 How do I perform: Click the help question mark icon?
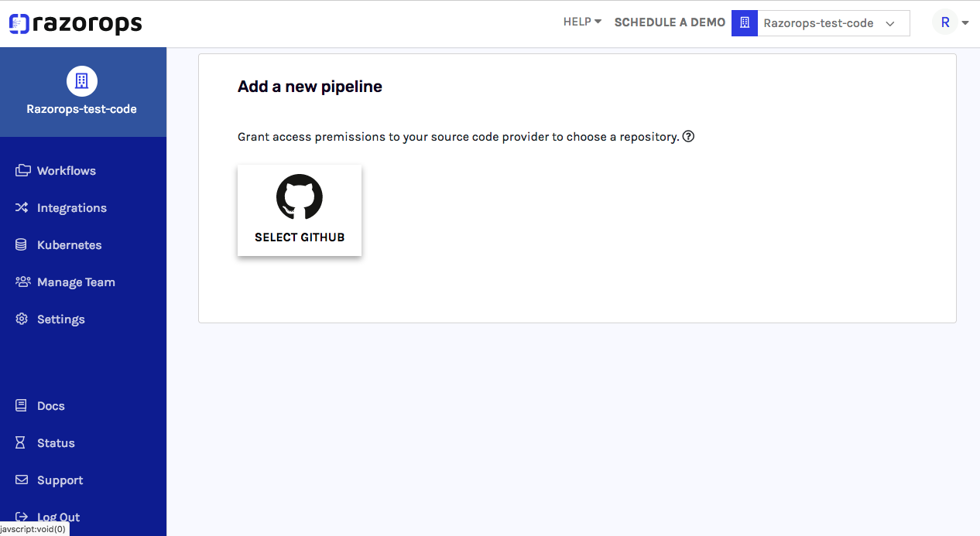coord(688,137)
